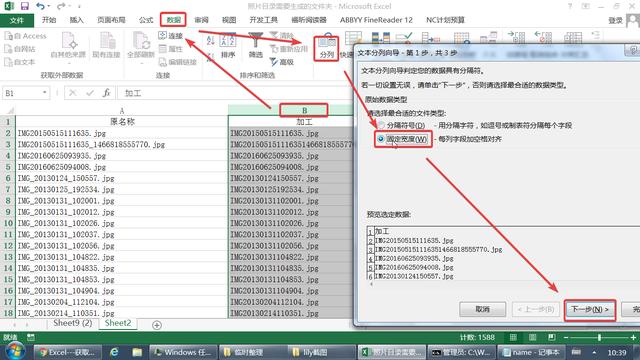Toggle the 筛选 filter funnel
This screenshot has width=640, height=360.
pyautogui.click(x=256, y=46)
